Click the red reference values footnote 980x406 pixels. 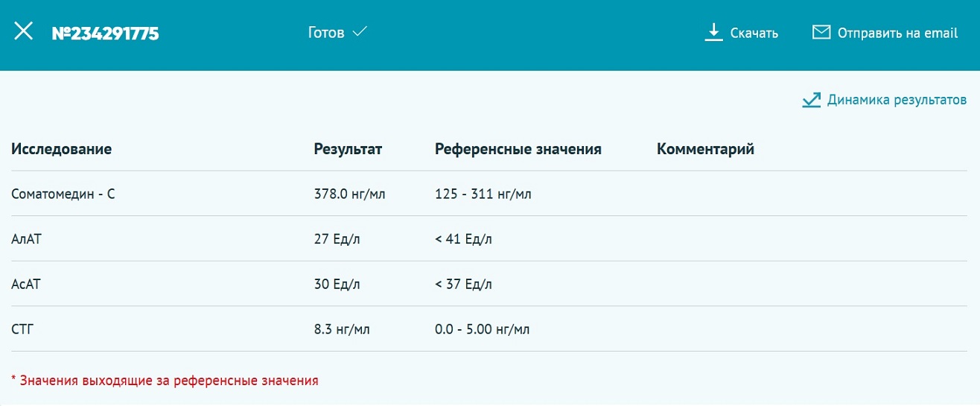pos(165,381)
